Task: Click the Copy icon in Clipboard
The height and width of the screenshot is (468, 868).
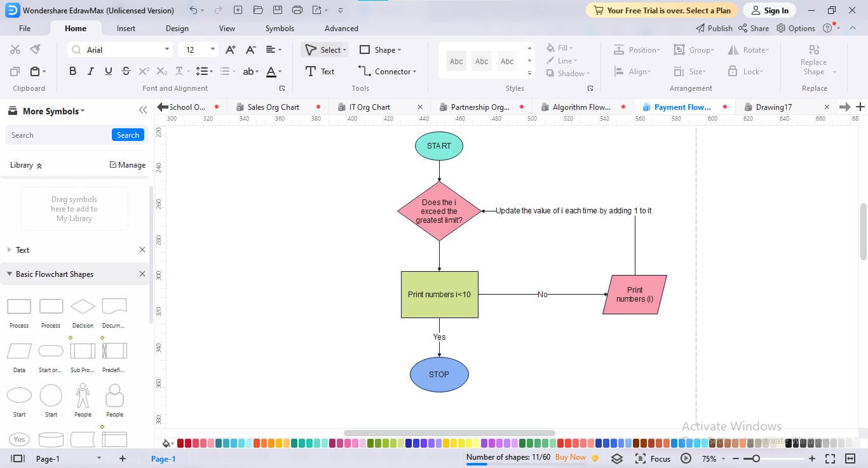Action: pyautogui.click(x=15, y=71)
